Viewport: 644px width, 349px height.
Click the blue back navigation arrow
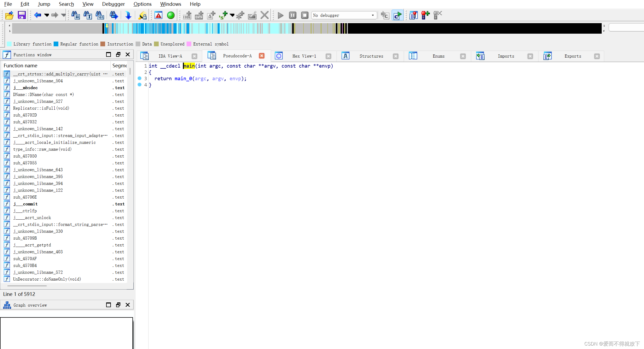pyautogui.click(x=38, y=15)
